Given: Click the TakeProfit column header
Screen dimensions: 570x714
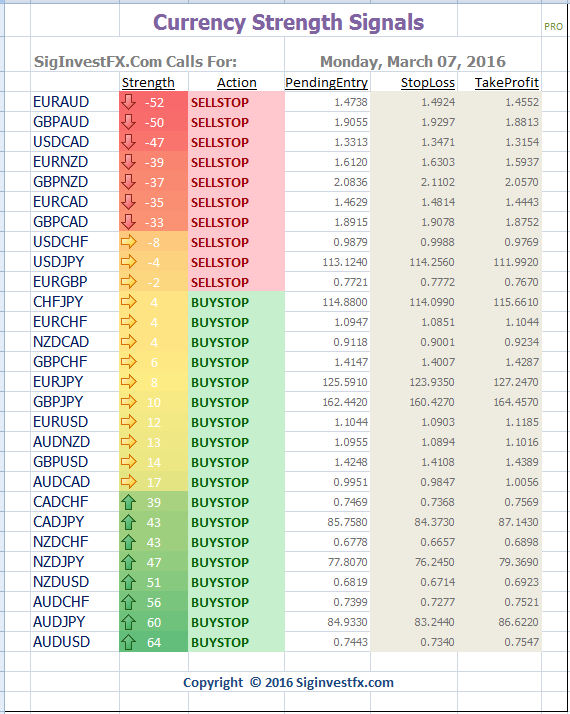Looking at the screenshot, I should point(507,82).
